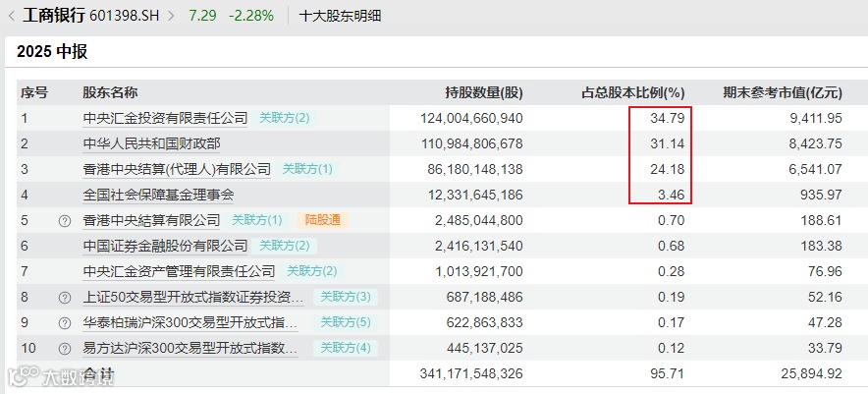Viewport: 868px width, 394px height.
Task: Select total market value 25,894.92
Action: click(x=813, y=374)
